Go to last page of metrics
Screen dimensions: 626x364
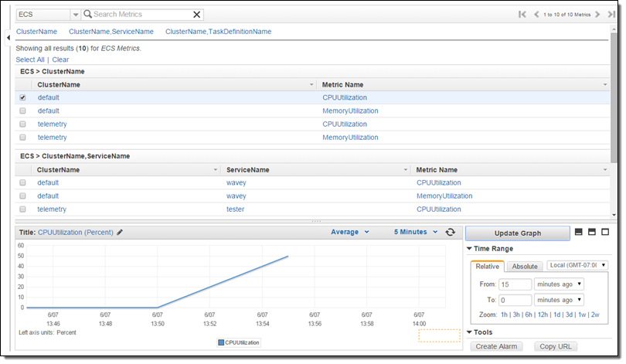(x=610, y=15)
